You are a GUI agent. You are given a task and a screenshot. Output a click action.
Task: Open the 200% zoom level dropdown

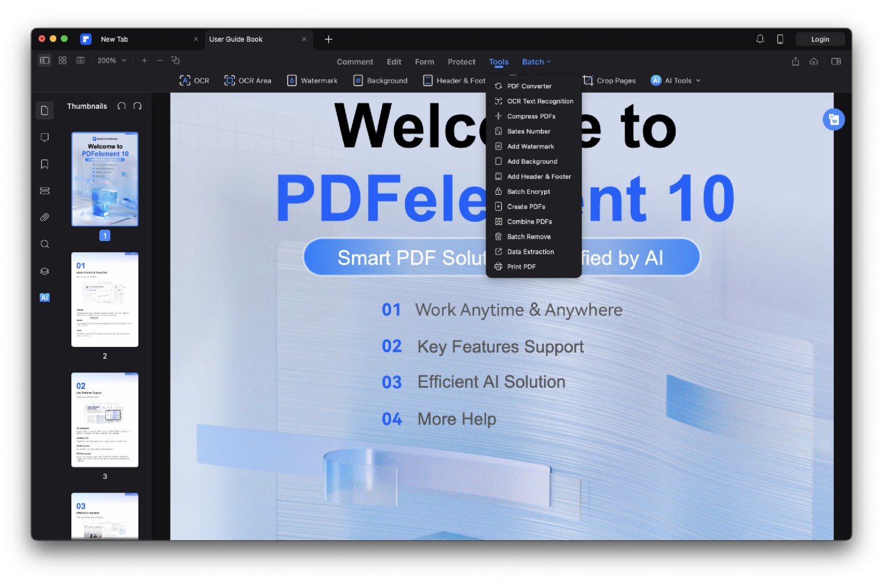(x=112, y=61)
